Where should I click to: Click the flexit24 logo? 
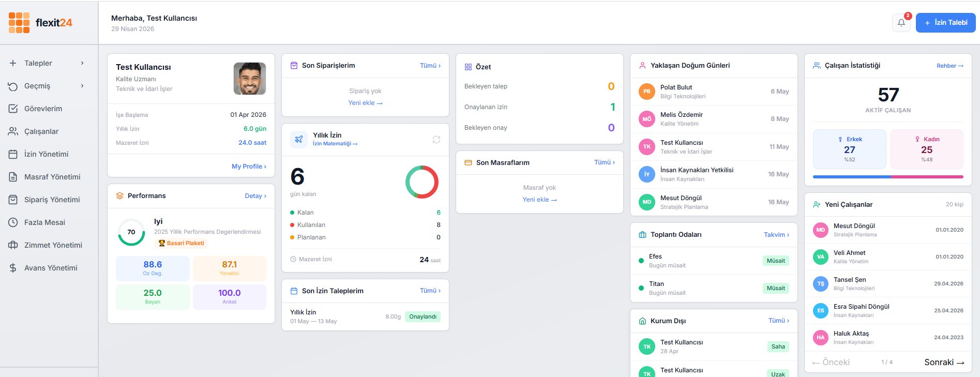coord(40,23)
